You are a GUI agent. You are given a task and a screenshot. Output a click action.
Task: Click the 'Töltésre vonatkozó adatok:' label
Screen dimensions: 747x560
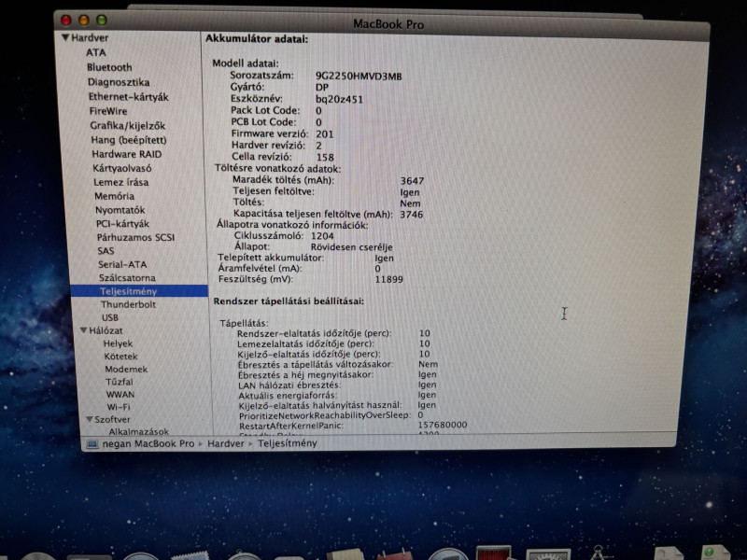277,169
